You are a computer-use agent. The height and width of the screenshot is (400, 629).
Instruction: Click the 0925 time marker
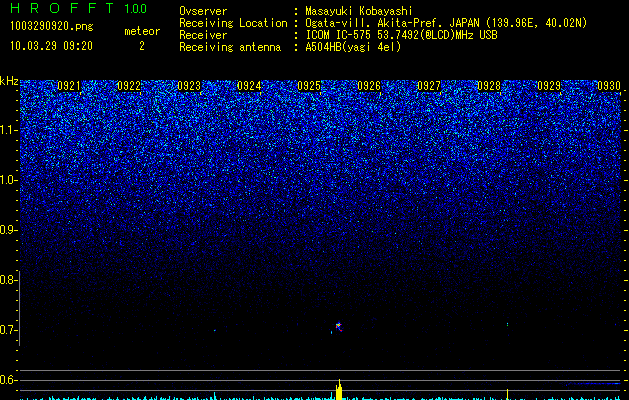coord(309,86)
